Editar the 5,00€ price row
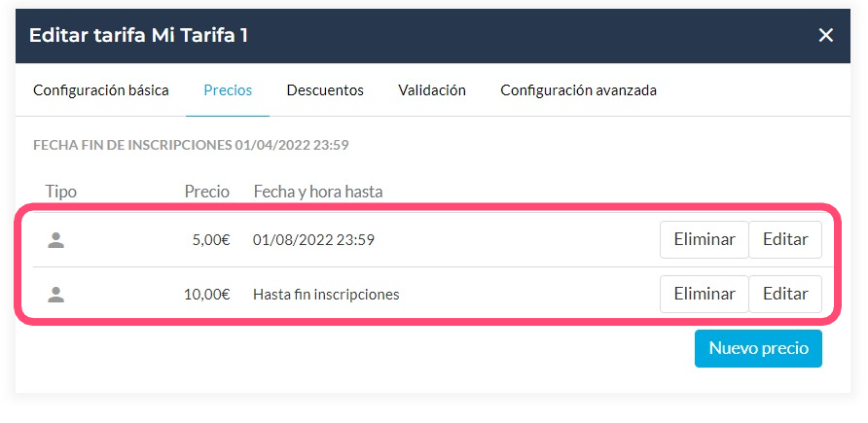Screen dimensions: 868x423 coord(785,239)
